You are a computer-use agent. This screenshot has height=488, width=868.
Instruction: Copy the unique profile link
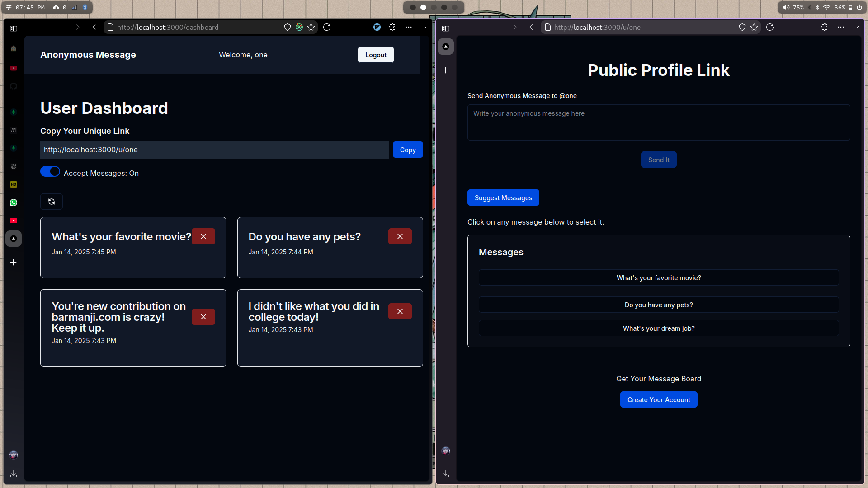click(x=408, y=150)
